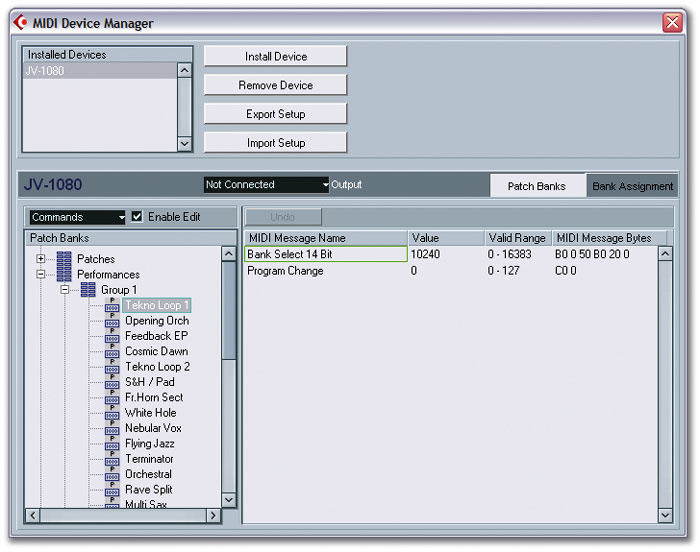The width and height of the screenshot is (700, 552).
Task: Click the Flying Jazz preset icon
Action: pyautogui.click(x=112, y=443)
